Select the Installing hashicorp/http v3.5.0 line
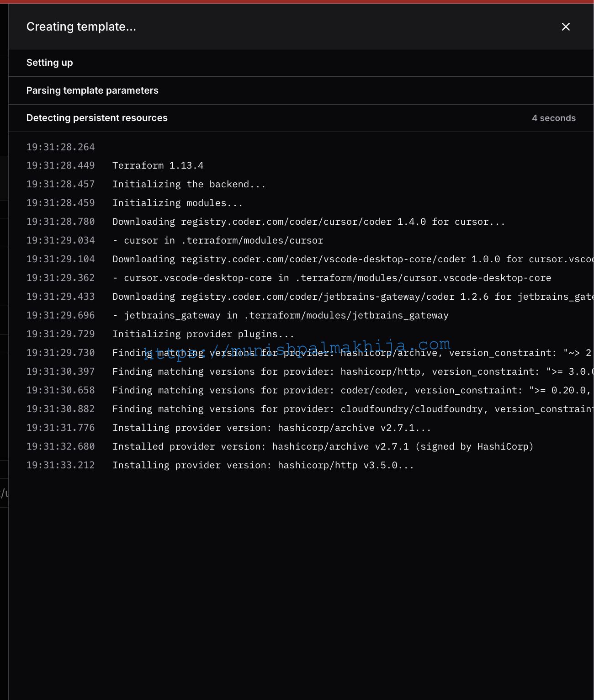594x700 pixels. [x=263, y=465]
